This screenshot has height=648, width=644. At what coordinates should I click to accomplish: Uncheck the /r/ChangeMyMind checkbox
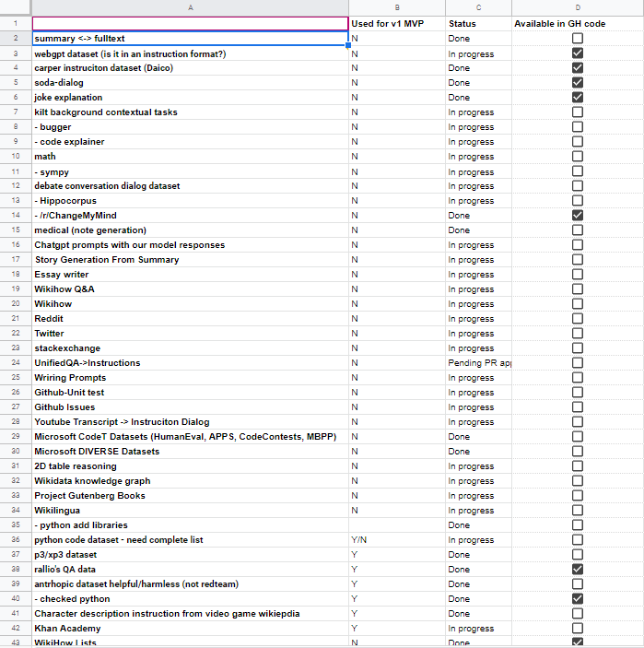coord(577,216)
